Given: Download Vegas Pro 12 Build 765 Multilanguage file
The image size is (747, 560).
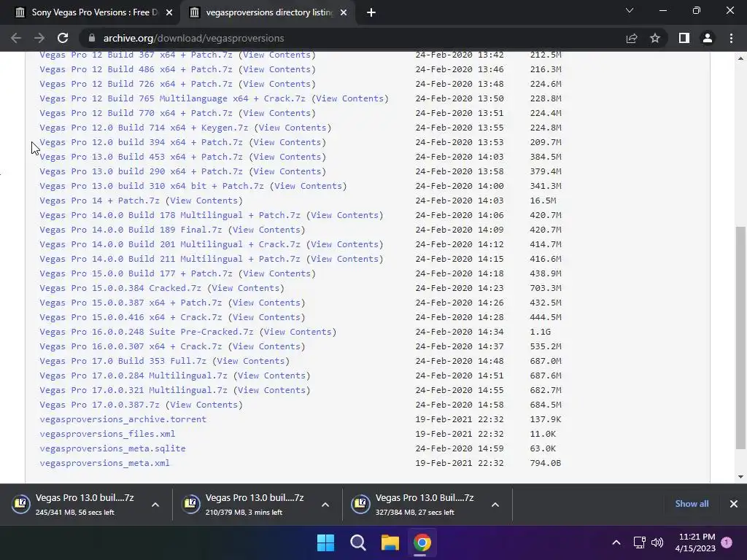Looking at the screenshot, I should pyautogui.click(x=172, y=98).
